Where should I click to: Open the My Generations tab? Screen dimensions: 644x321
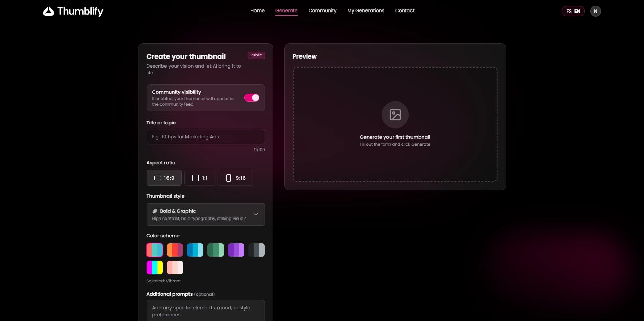(x=365, y=10)
